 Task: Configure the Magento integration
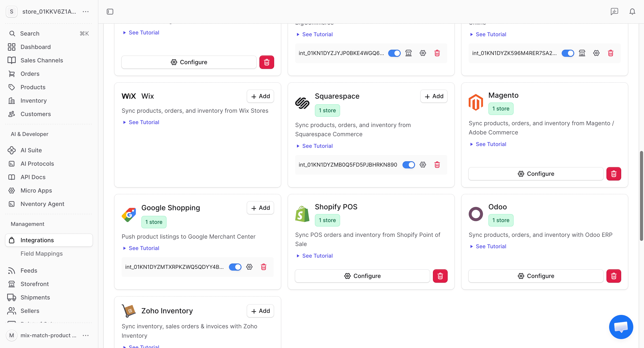coord(536,174)
